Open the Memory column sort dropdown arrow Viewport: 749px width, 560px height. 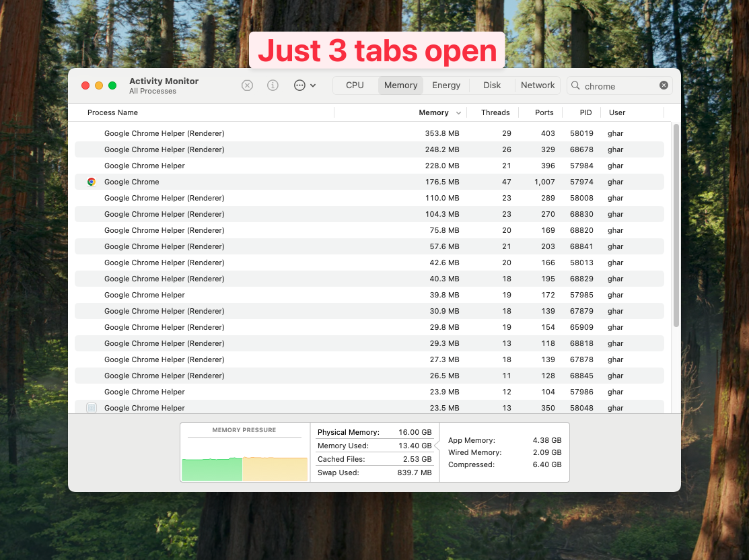coord(460,112)
